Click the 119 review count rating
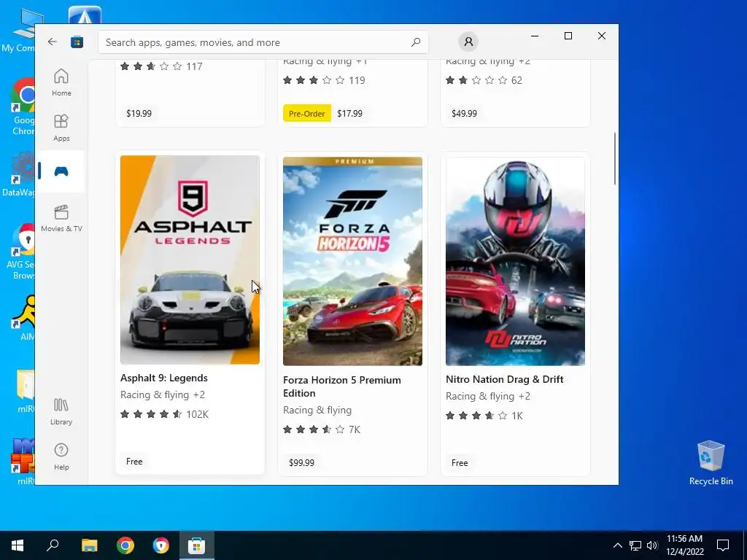The width and height of the screenshot is (747, 560). click(x=324, y=80)
